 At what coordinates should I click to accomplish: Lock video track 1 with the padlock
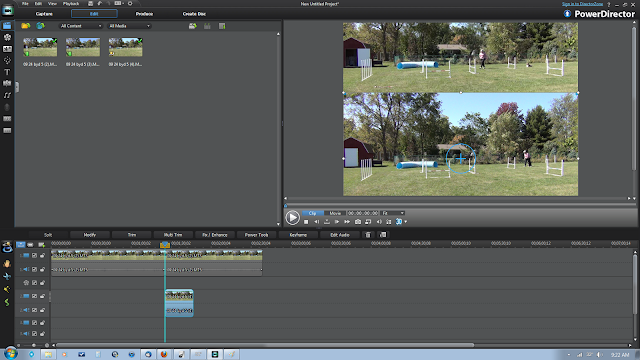point(42,256)
